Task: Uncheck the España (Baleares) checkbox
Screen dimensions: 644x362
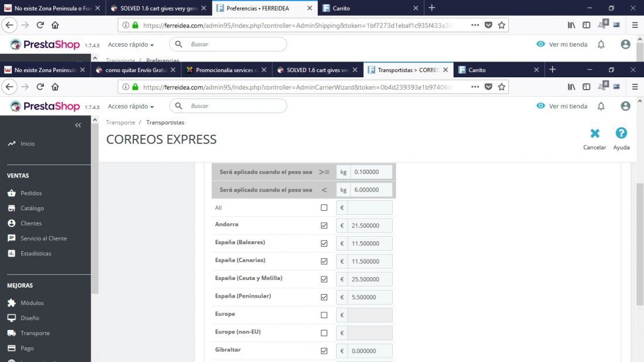Action: (324, 243)
